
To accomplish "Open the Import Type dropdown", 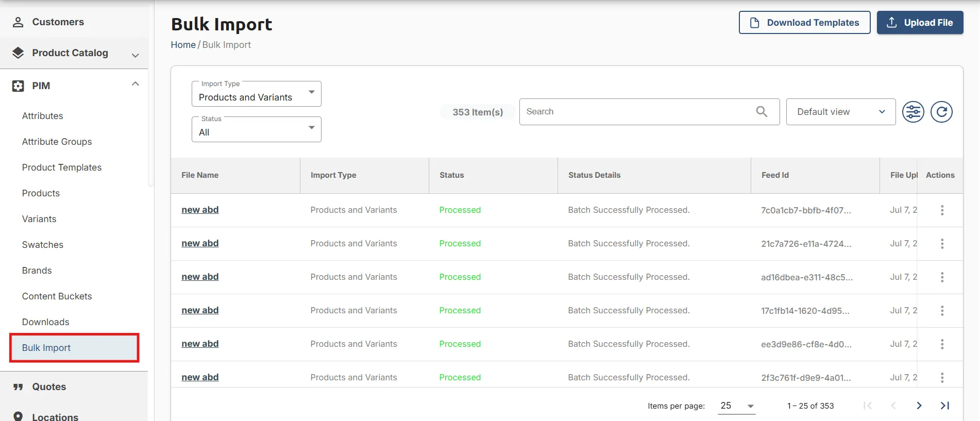I will click(257, 94).
